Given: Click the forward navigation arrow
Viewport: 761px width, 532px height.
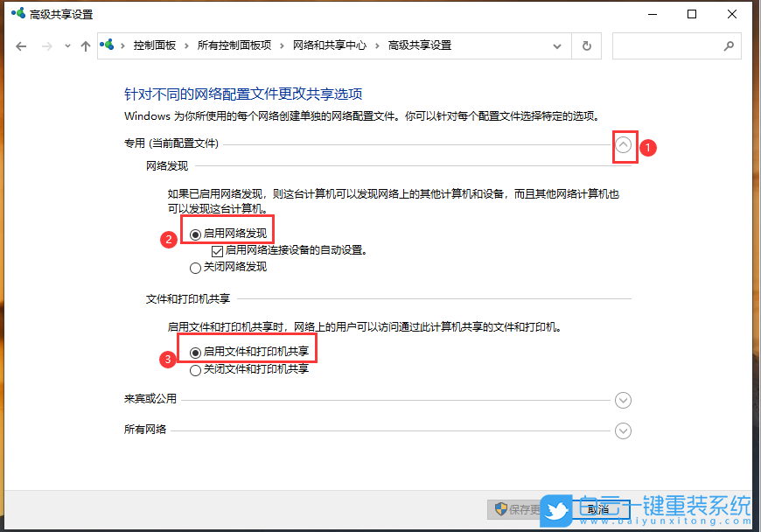Looking at the screenshot, I should coord(45,45).
